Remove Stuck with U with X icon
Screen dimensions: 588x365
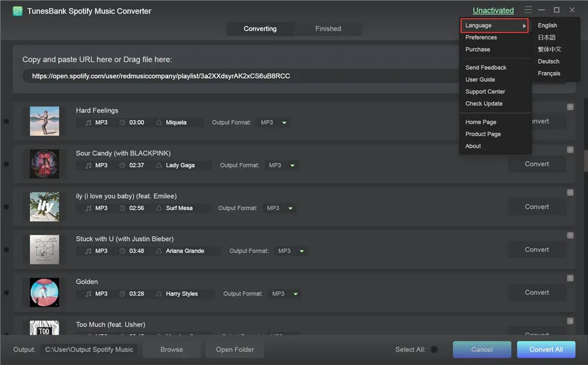click(x=570, y=235)
